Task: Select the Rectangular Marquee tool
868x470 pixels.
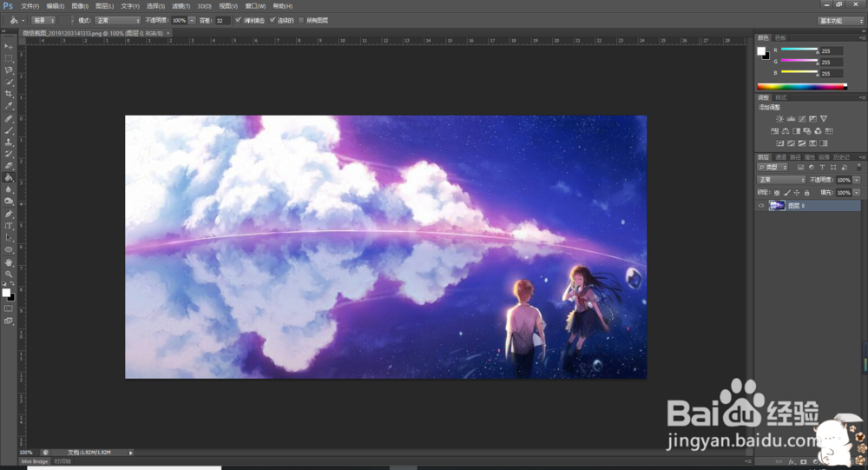Action: coord(9,58)
